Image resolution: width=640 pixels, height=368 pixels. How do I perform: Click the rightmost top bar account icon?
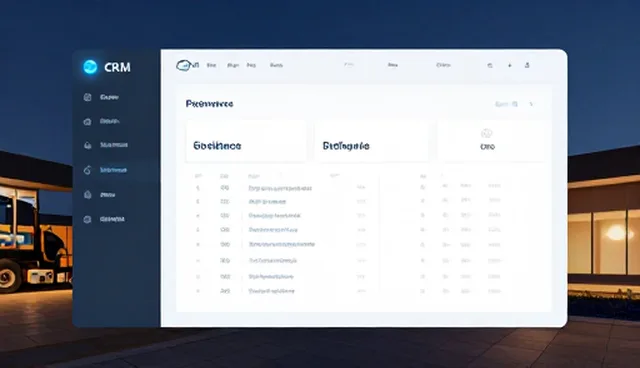click(527, 65)
